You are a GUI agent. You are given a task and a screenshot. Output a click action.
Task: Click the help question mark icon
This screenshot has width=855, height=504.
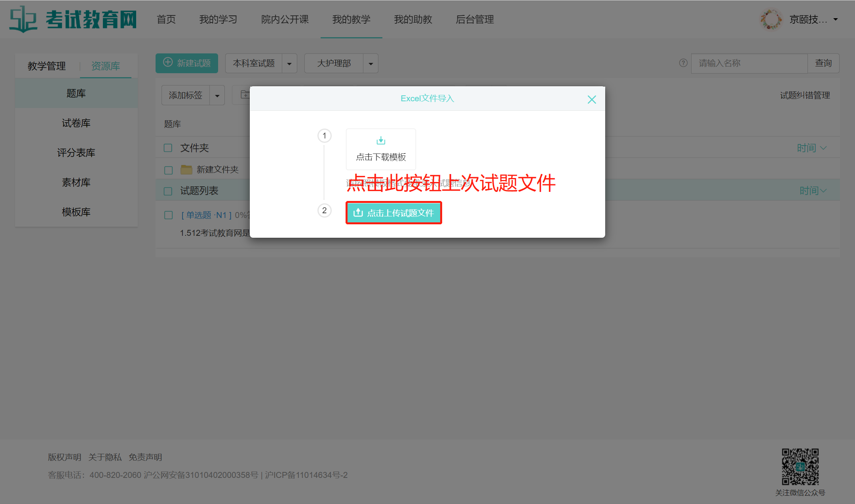pos(683,63)
